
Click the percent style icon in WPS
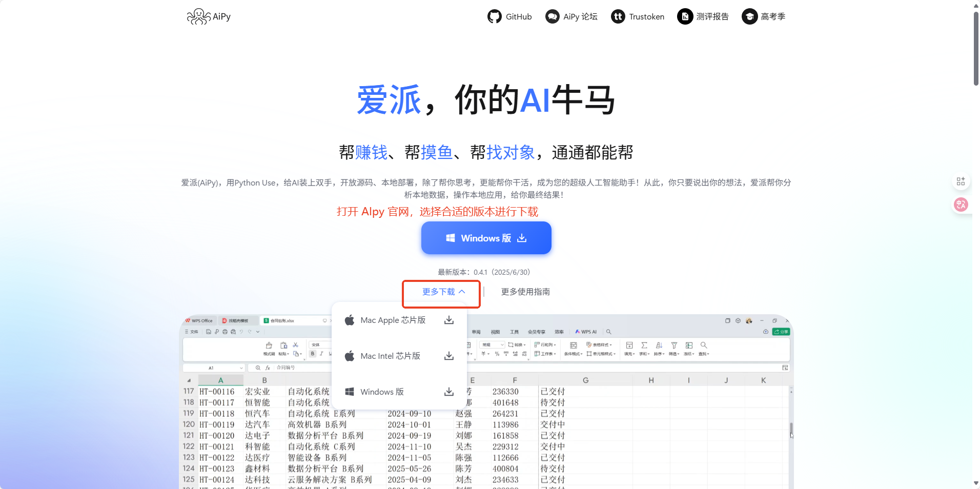tap(497, 354)
